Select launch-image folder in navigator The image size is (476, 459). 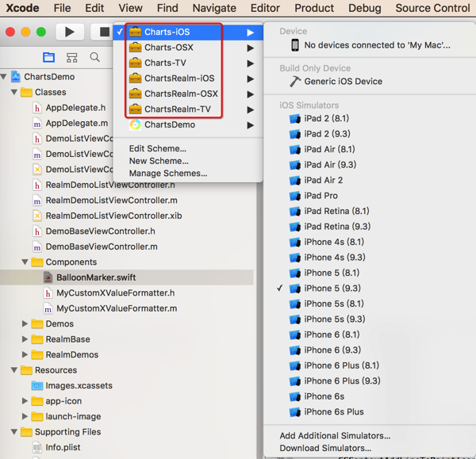pyautogui.click(x=73, y=416)
